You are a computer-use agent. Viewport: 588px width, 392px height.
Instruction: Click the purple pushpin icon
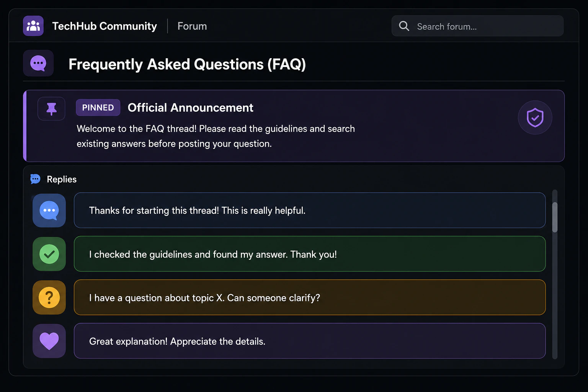51,109
